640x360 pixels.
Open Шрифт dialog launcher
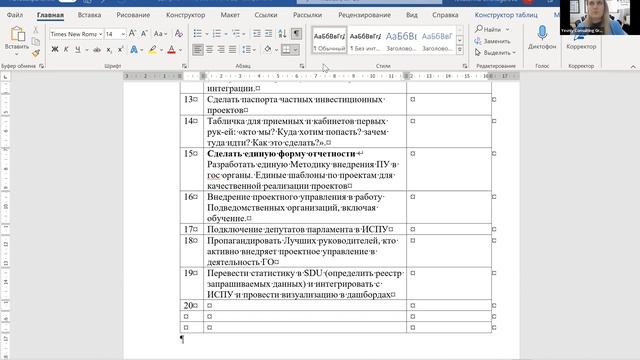(x=184, y=66)
